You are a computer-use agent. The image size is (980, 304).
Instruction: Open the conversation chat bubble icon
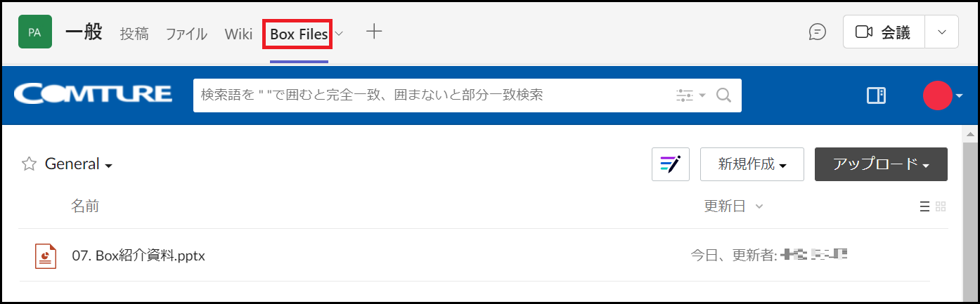click(817, 32)
